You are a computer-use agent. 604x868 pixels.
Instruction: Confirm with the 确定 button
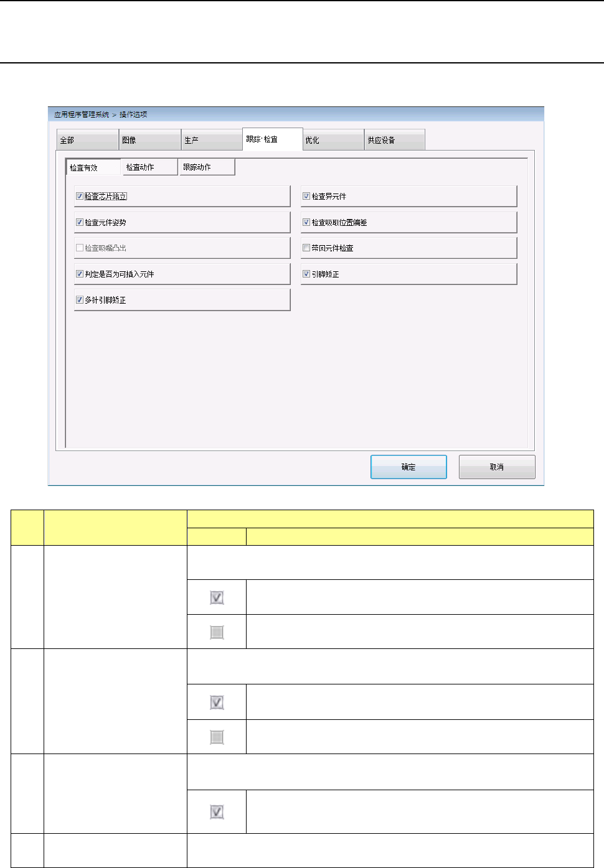pyautogui.click(x=408, y=467)
